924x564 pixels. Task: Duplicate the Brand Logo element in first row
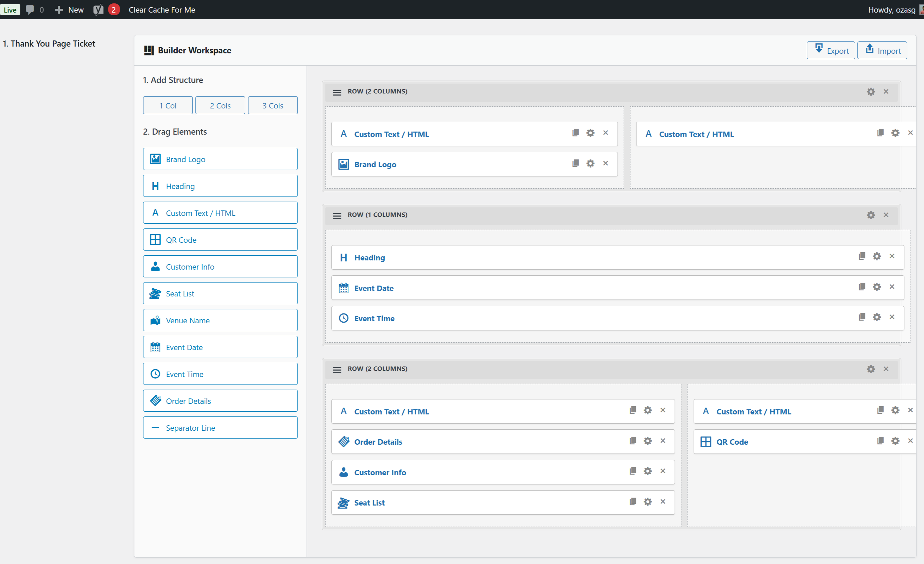click(575, 163)
